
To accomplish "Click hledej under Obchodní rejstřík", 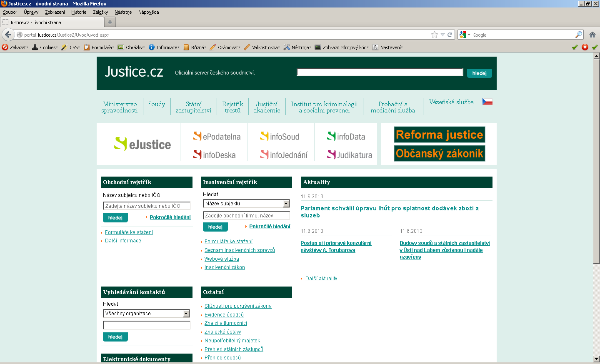I will [115, 218].
